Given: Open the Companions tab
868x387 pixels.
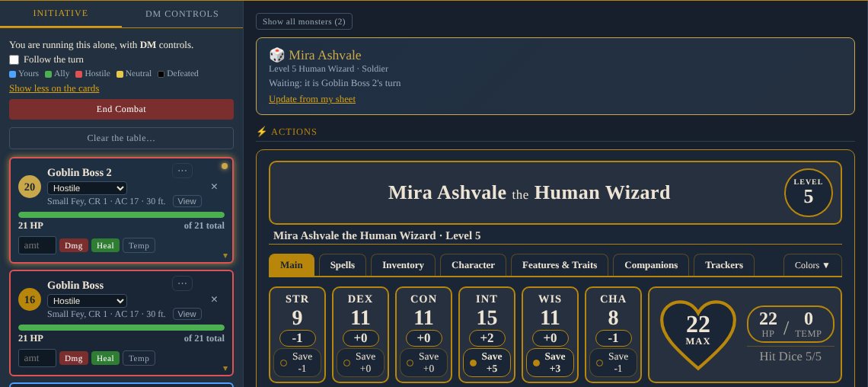Looking at the screenshot, I should pos(651,264).
